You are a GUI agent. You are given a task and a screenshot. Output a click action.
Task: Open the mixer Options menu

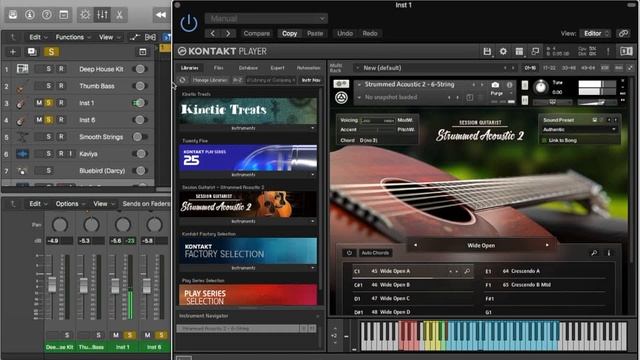70,204
